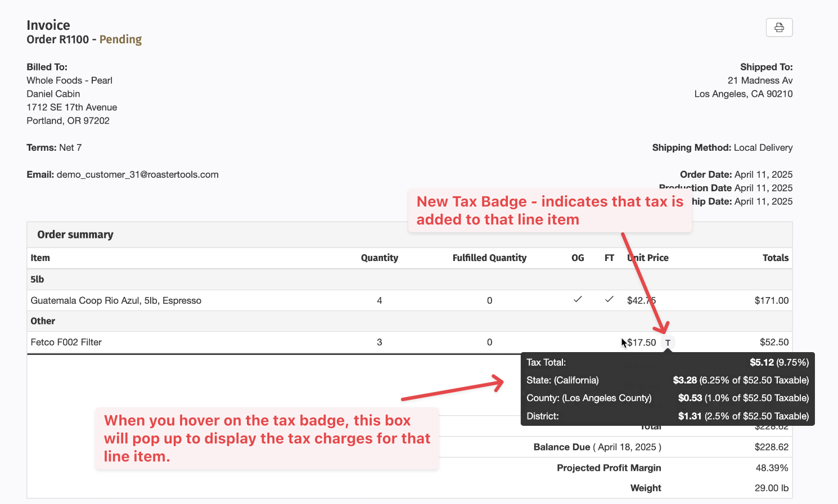838x504 pixels.
Task: Click quantity 3 in the Fetco Filter row
Action: coord(380,342)
